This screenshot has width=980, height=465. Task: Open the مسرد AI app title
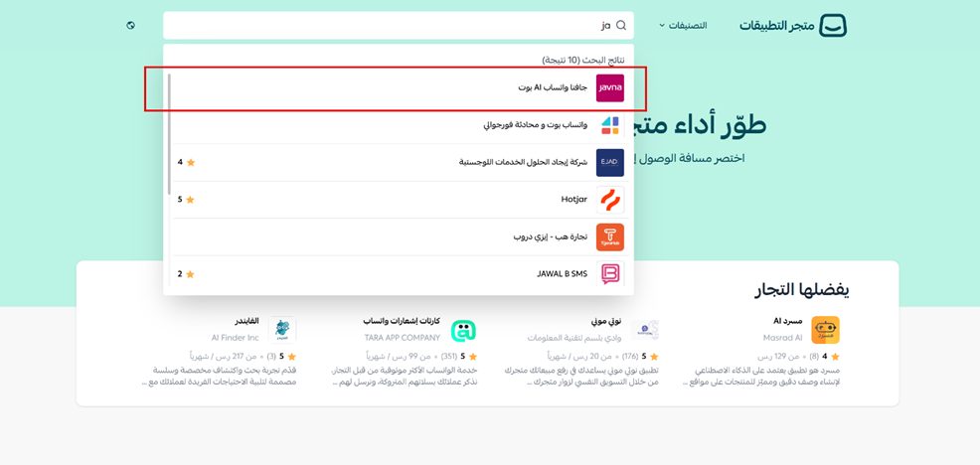pos(788,321)
